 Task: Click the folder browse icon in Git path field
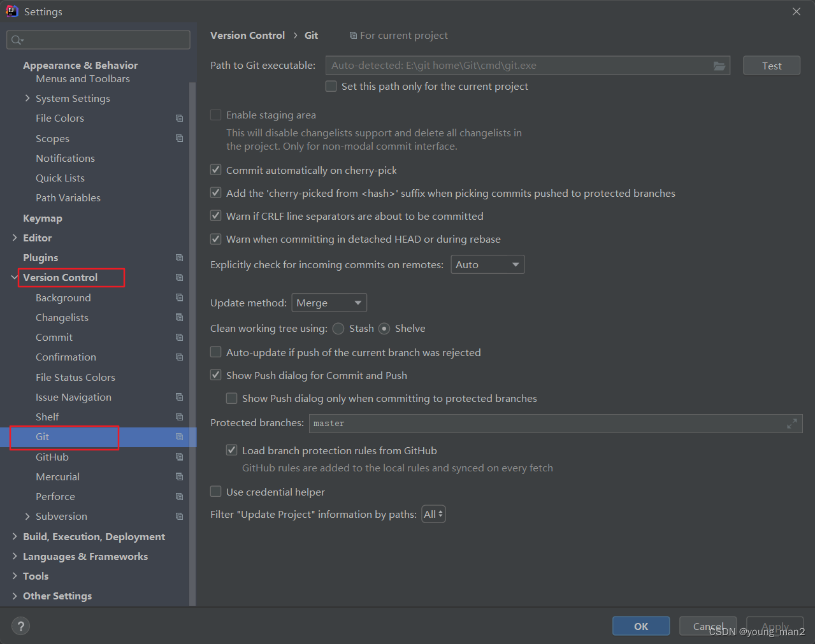point(719,66)
